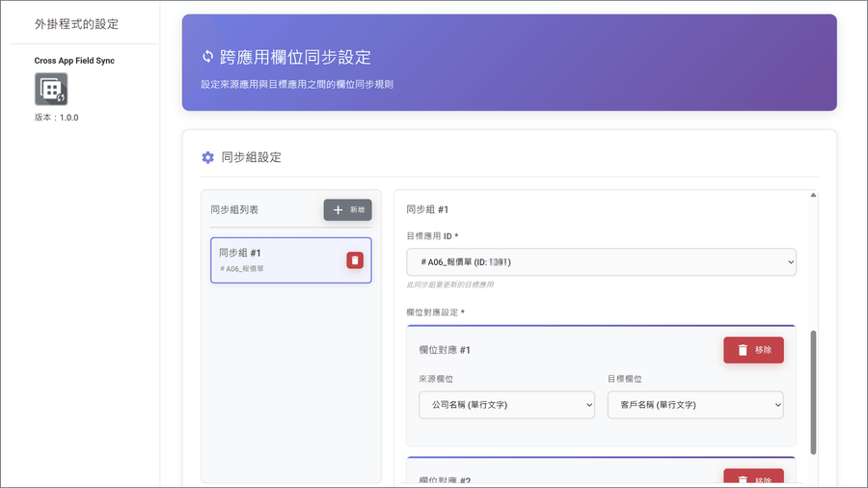Viewport: 868px width, 488px height.
Task: Open the 目標應用 ID dropdown
Action: coord(601,262)
